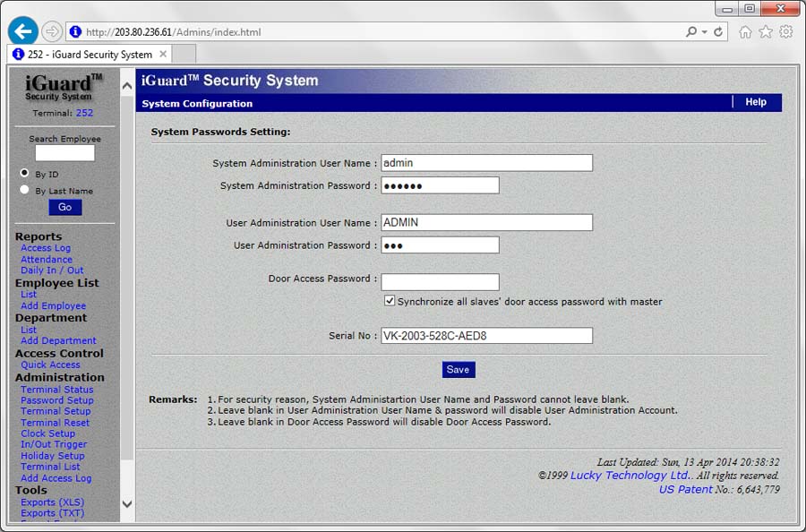Click the Favorites star icon
This screenshot has height=532, width=806.
[x=766, y=32]
